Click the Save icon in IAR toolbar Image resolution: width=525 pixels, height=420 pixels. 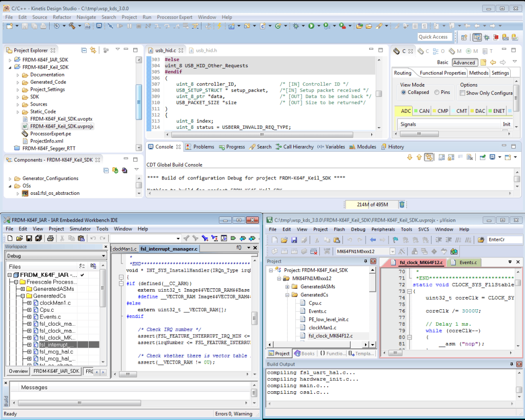point(29,238)
